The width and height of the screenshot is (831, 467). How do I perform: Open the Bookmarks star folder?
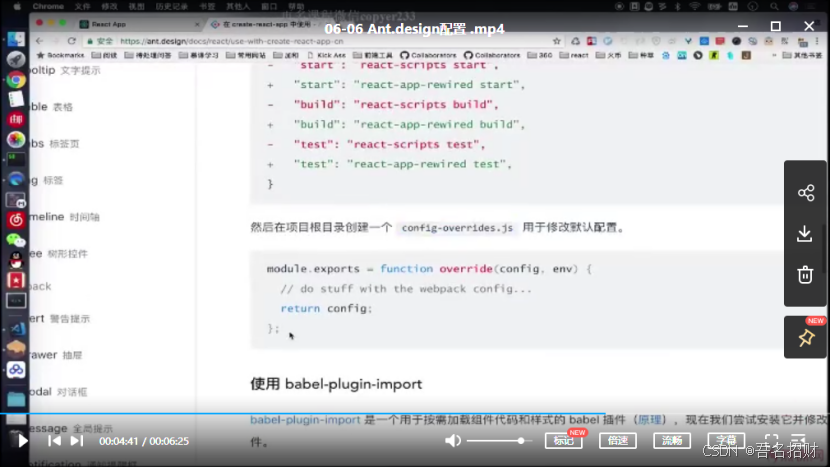click(60, 55)
